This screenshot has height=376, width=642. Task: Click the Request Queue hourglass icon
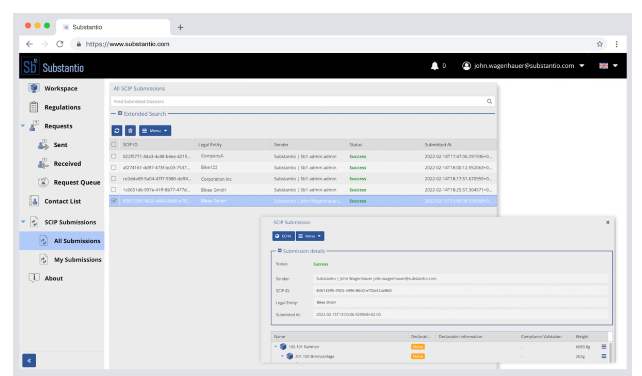pos(43,182)
